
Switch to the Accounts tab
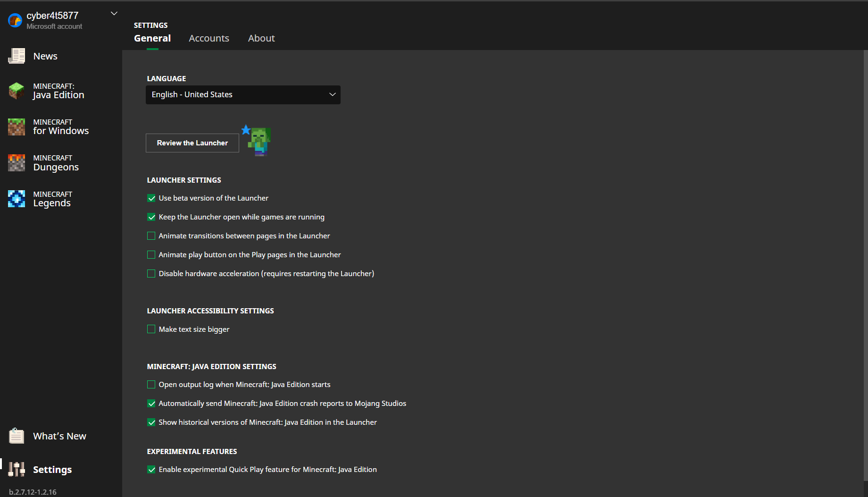tap(209, 38)
